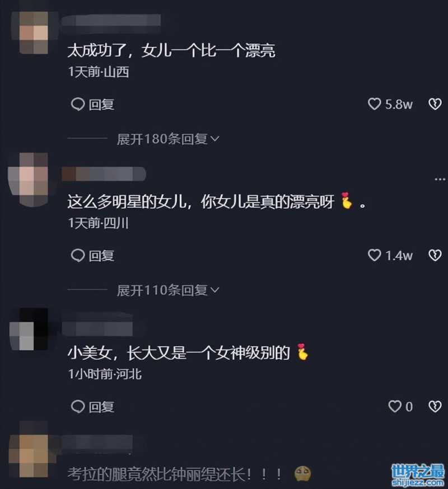Dislike the 四川 comment using the broken heart
The image size is (448, 489).
click(x=435, y=255)
